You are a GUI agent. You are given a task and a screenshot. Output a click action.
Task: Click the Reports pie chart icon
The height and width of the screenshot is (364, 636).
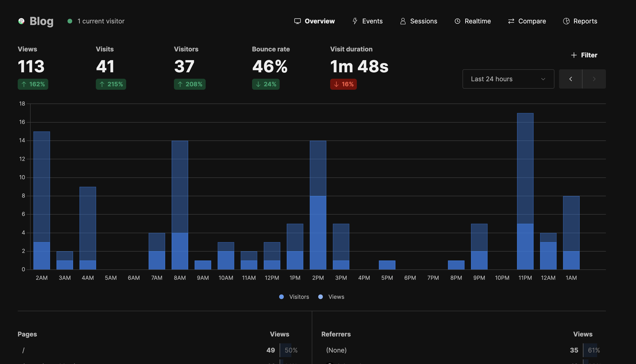click(x=566, y=21)
